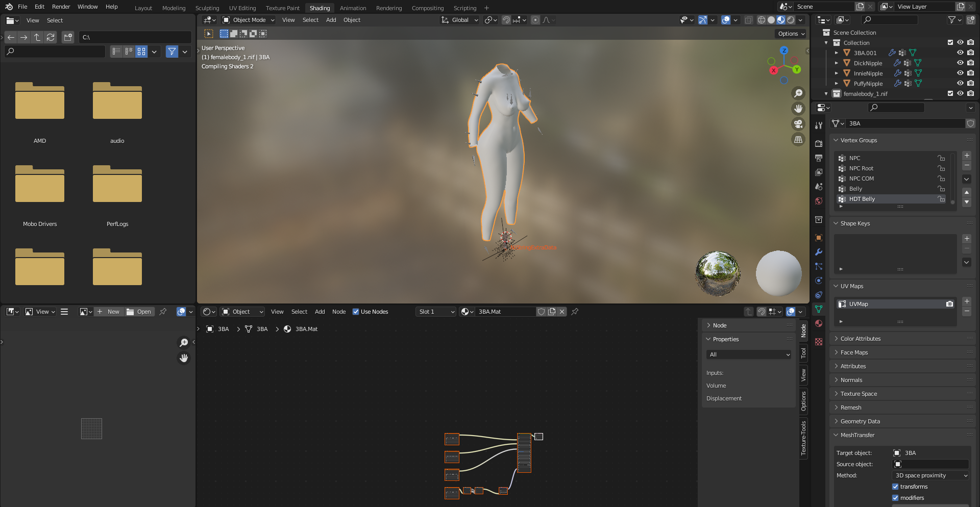Toggle file browser filter funnel
The image size is (980, 507).
coord(172,52)
